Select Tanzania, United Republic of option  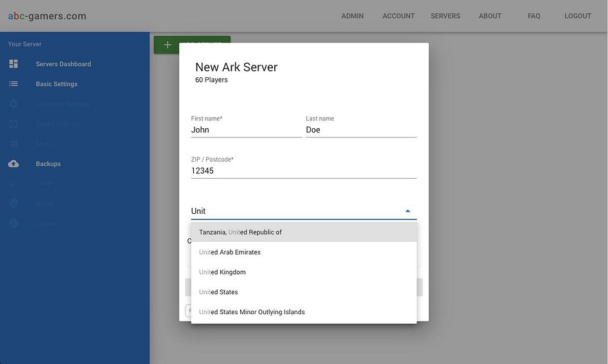point(303,232)
